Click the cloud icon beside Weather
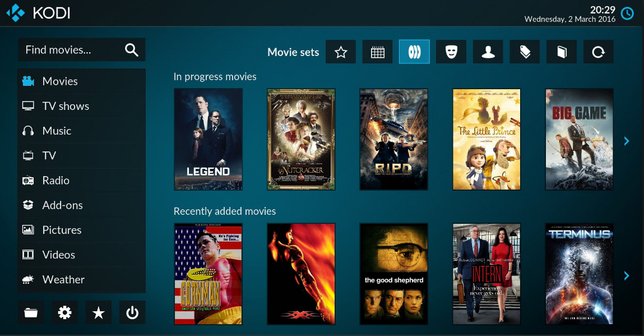The image size is (644, 336). click(28, 280)
